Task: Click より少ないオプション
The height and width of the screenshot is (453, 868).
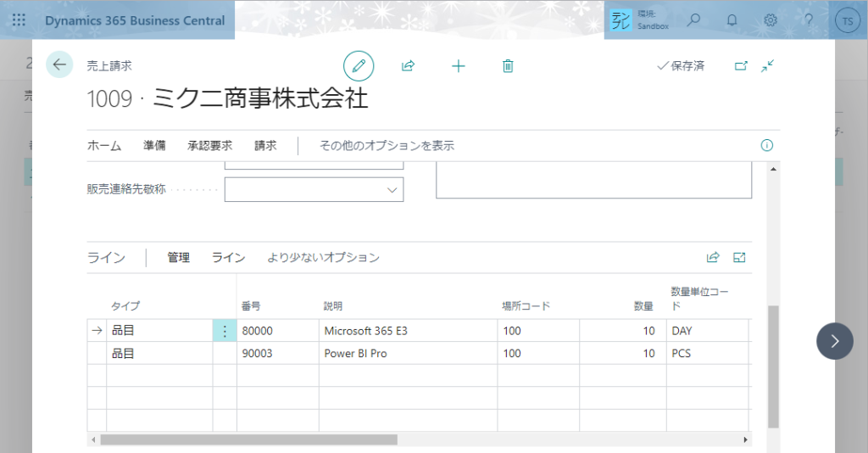Action: (323, 257)
